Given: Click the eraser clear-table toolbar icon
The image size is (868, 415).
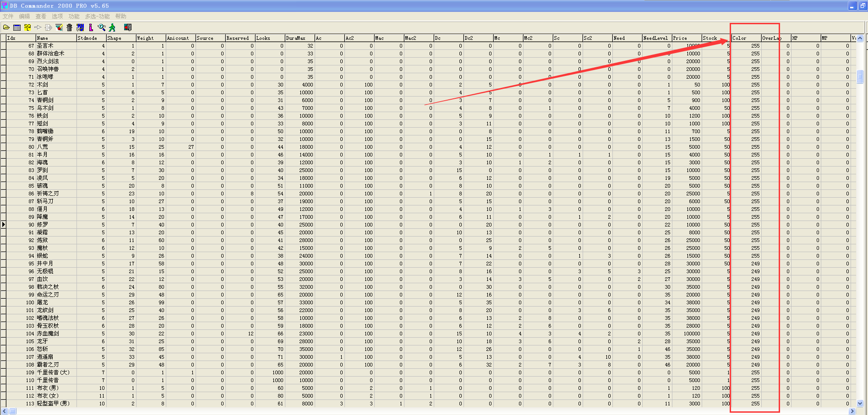Looking at the screenshot, I should pos(59,27).
